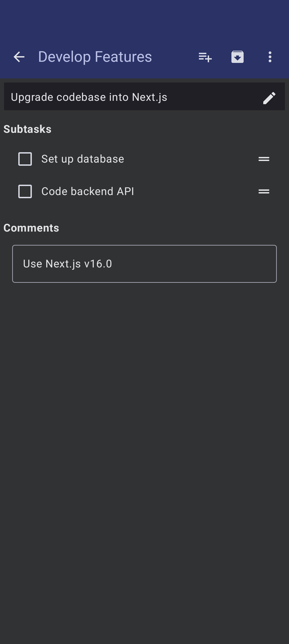Open the three-dot overflow menu
This screenshot has height=644, width=289.
point(270,57)
